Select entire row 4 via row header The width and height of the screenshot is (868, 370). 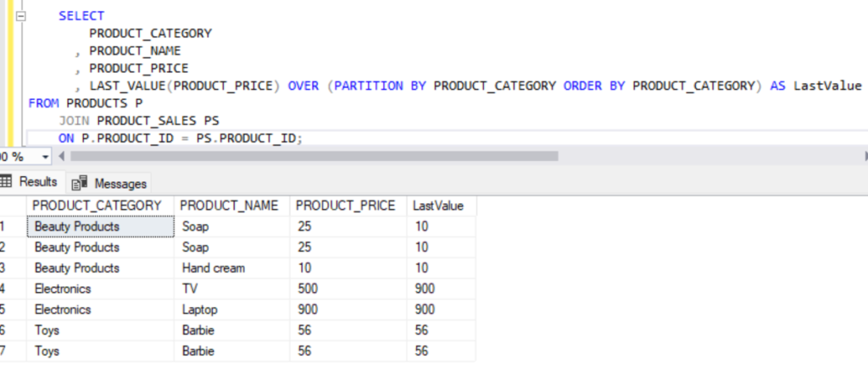click(x=10, y=289)
